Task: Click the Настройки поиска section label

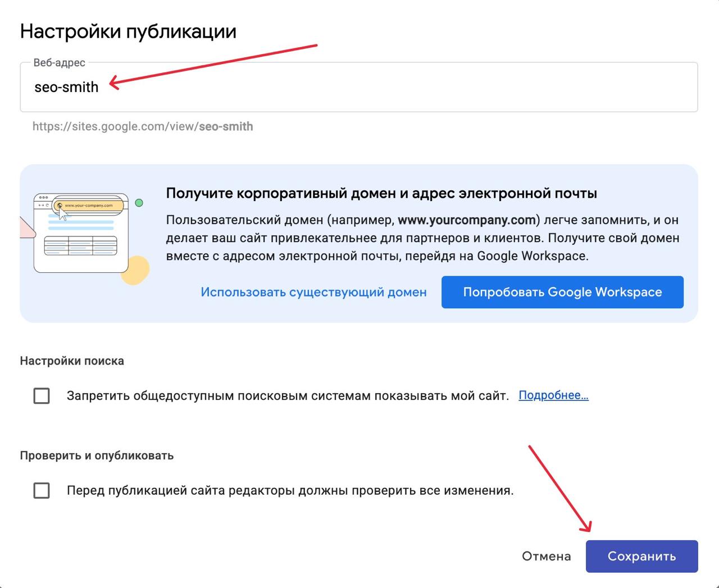Action: 72,361
